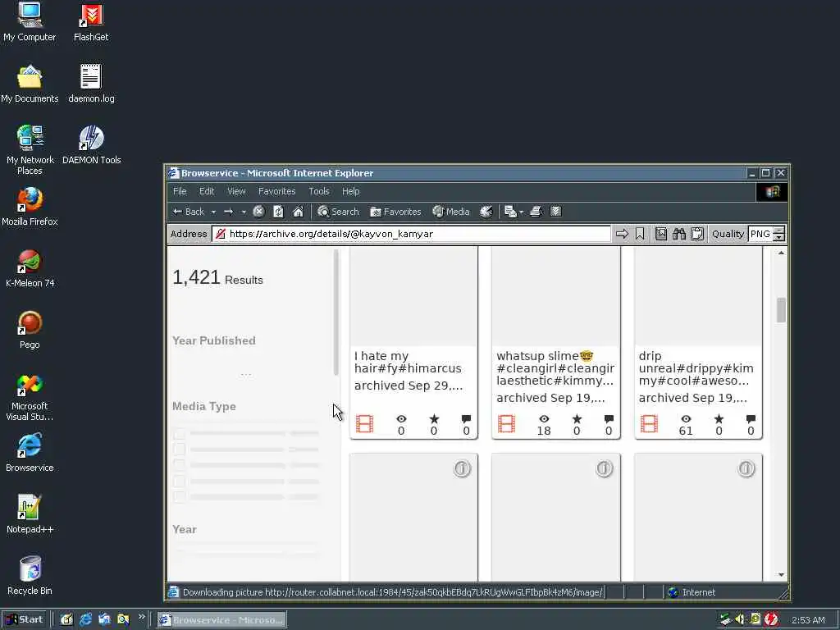Open the Forward history dropdown arrow
840x630 pixels.
point(244,212)
